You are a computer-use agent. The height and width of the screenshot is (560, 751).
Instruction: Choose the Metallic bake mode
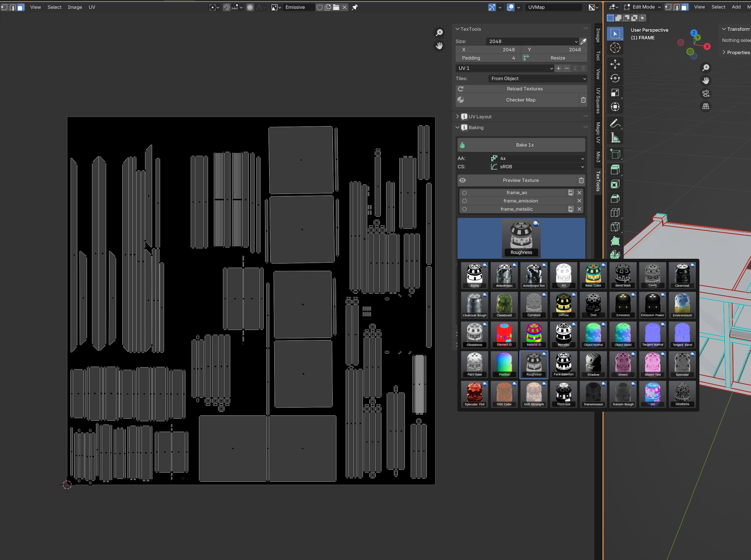pos(564,335)
